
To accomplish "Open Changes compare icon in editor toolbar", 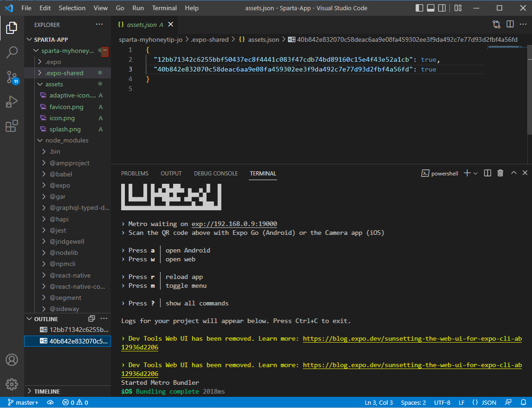I will (x=496, y=24).
